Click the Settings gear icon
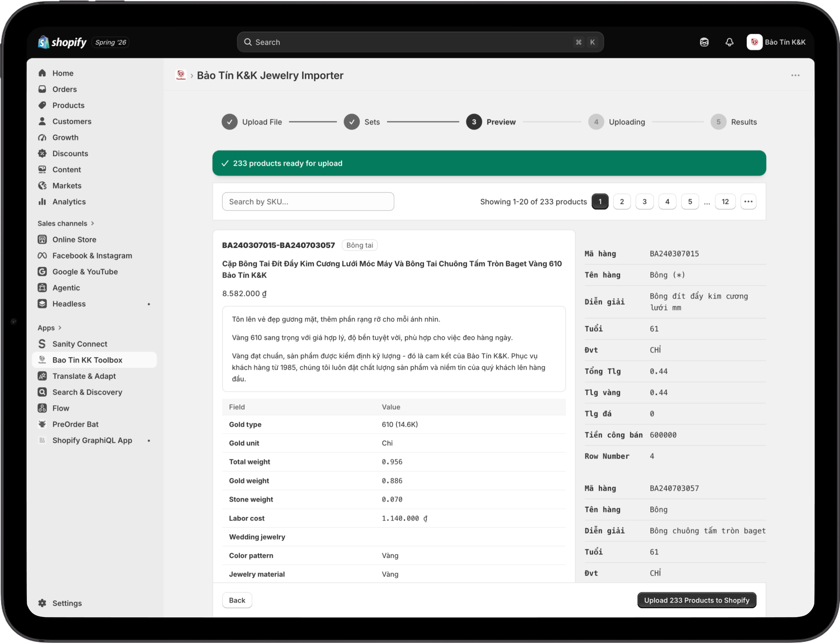The height and width of the screenshot is (643, 840). point(42,604)
